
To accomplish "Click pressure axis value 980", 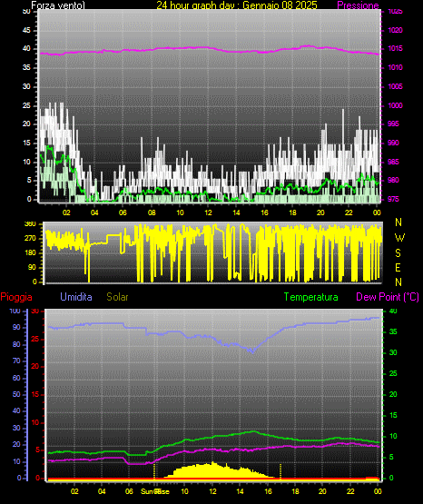I will point(393,180).
